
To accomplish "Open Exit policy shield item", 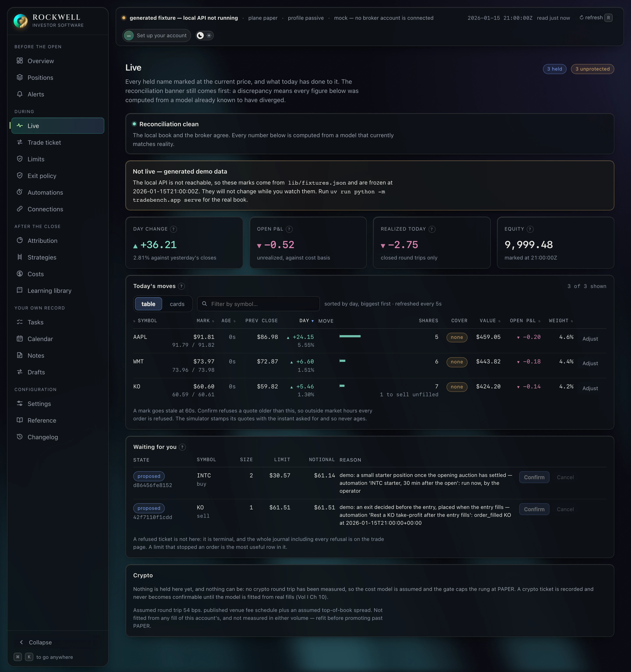I will pos(57,176).
